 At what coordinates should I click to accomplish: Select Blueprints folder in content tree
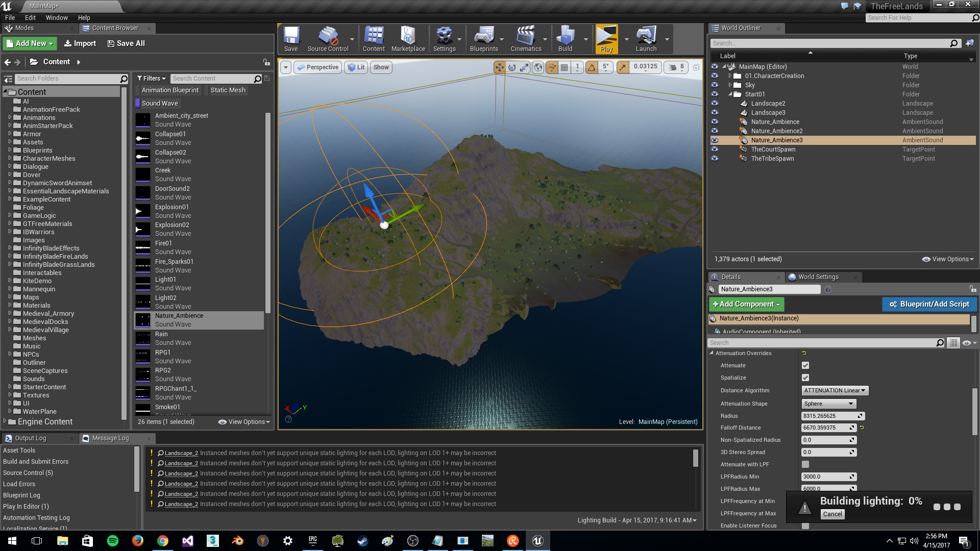click(x=37, y=151)
